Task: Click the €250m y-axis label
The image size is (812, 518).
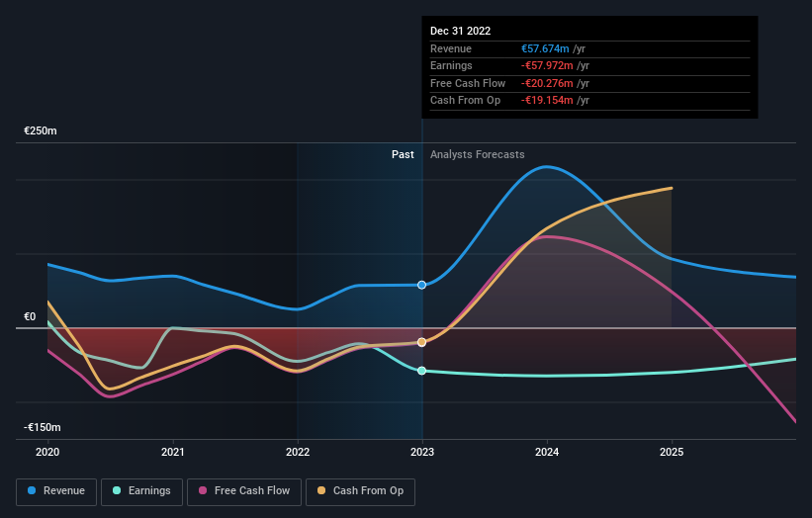Action: (x=41, y=130)
